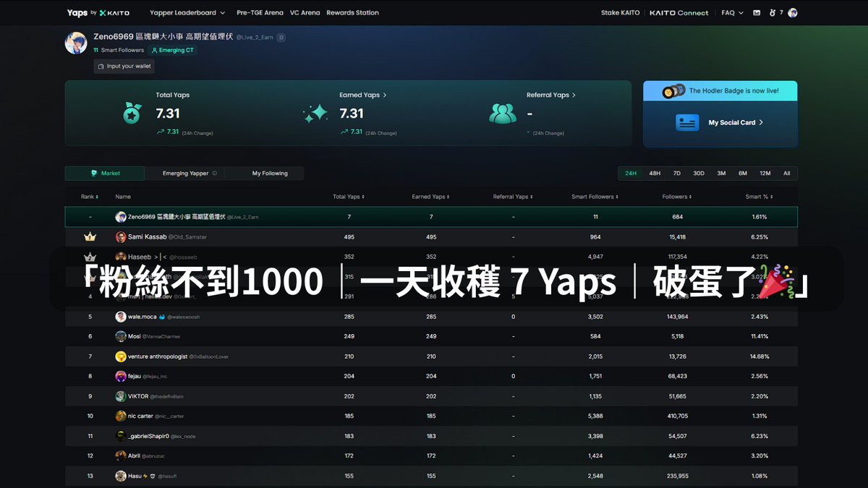Click followers count 410,705
This screenshot has width=868, height=488.
[678, 416]
